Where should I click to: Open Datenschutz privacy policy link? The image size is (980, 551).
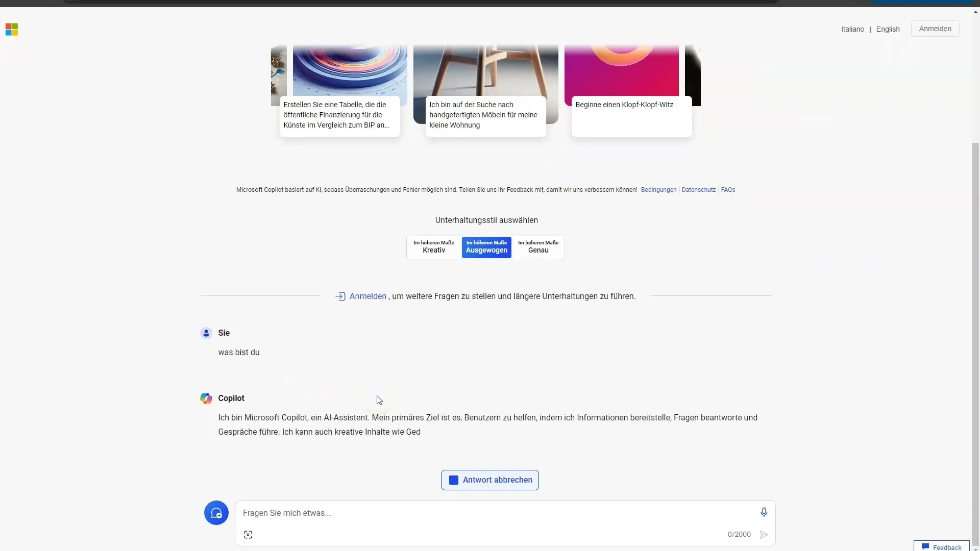coord(699,189)
